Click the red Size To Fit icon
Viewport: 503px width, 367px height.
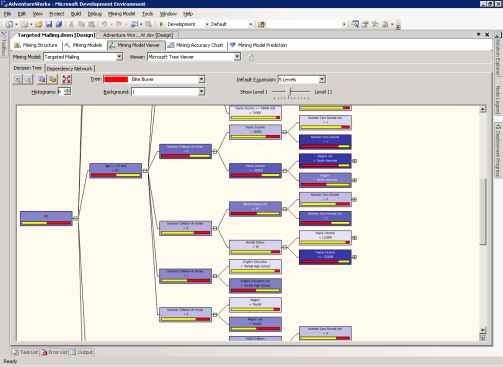click(x=67, y=79)
